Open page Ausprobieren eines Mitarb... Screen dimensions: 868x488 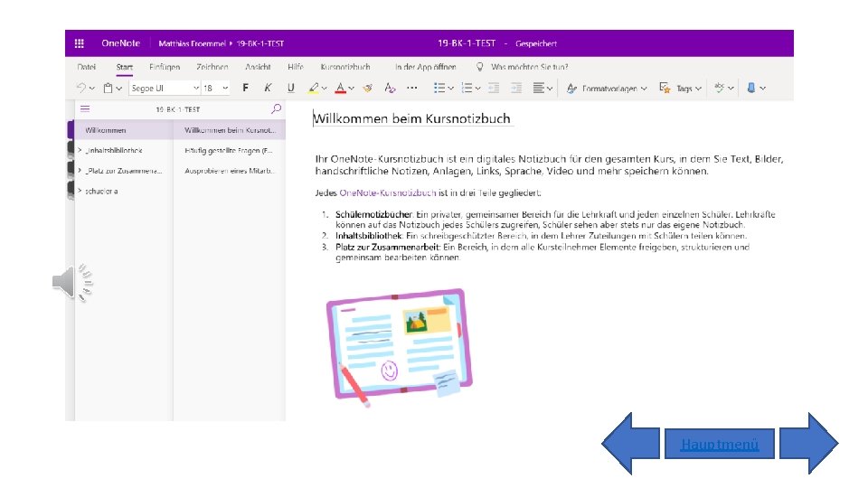click(229, 171)
